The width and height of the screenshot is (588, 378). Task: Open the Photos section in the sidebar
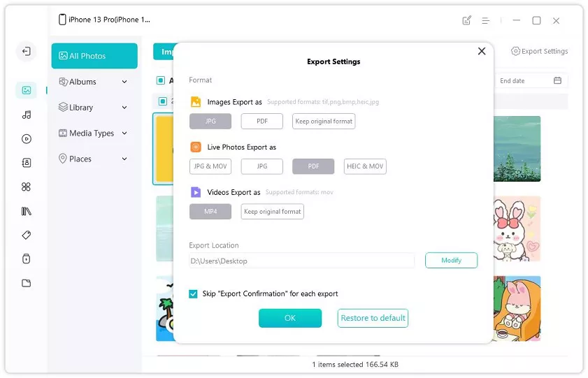pos(27,90)
